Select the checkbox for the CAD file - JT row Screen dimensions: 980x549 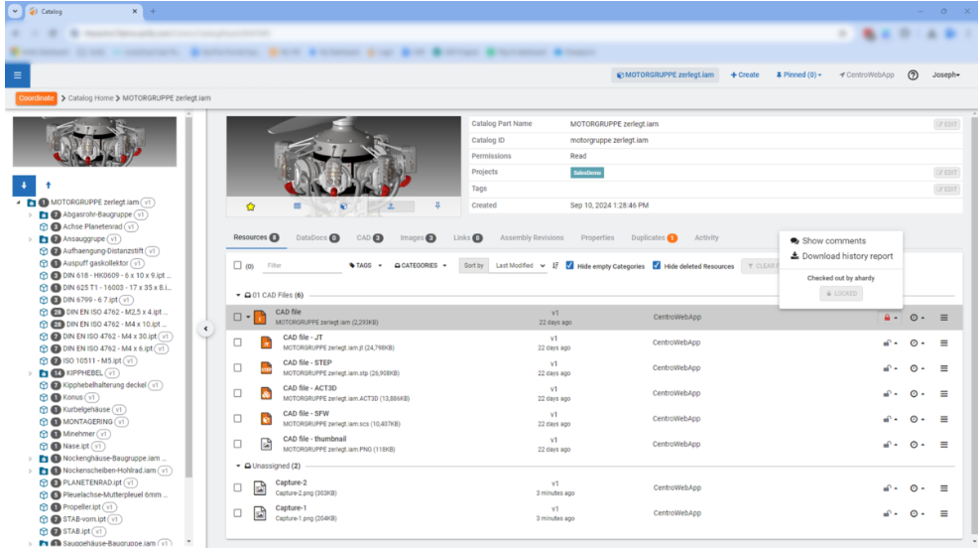click(x=237, y=343)
